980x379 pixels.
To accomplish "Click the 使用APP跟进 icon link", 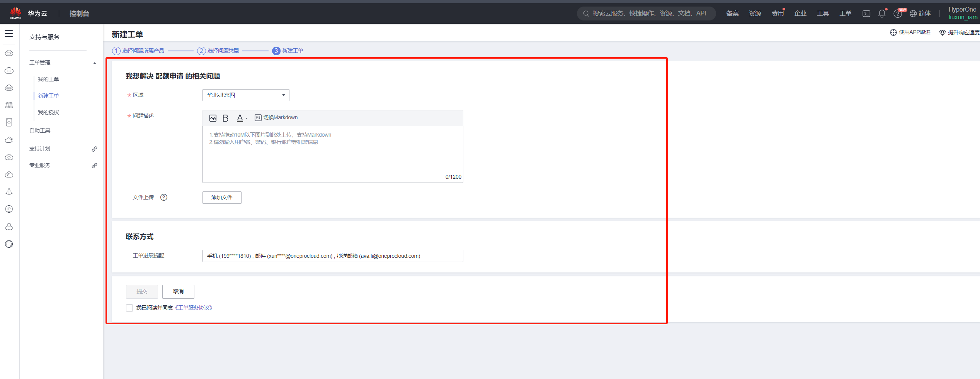I will pos(910,32).
